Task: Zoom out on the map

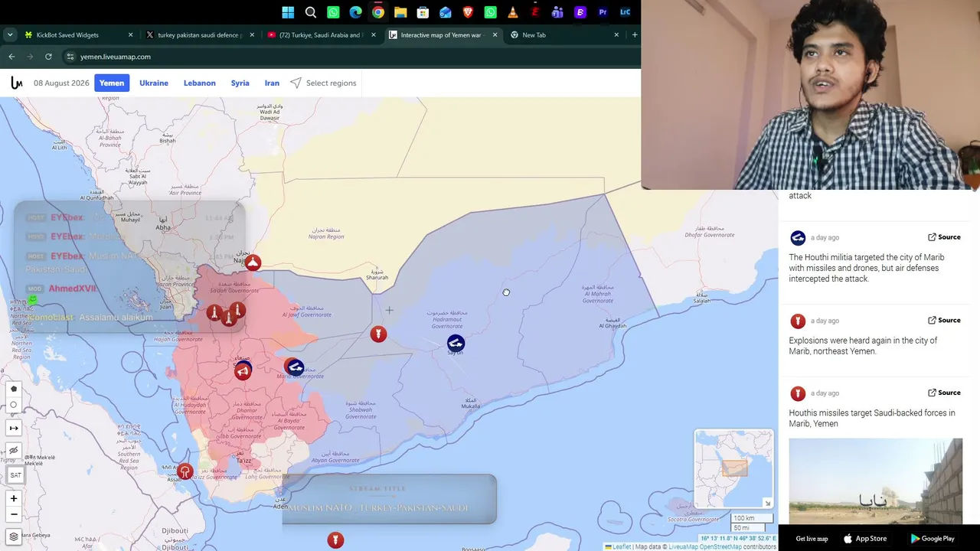Action: tap(14, 514)
